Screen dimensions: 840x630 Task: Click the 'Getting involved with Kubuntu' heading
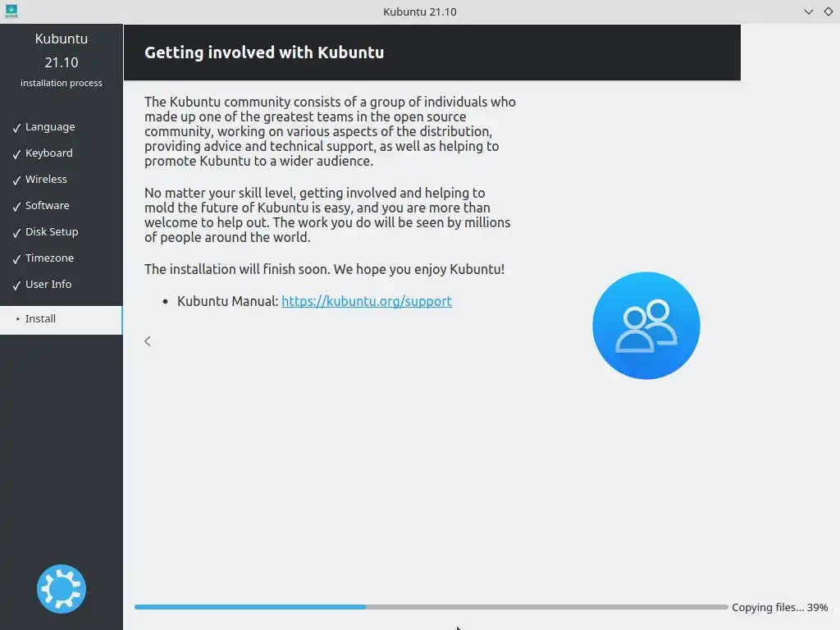pos(264,52)
